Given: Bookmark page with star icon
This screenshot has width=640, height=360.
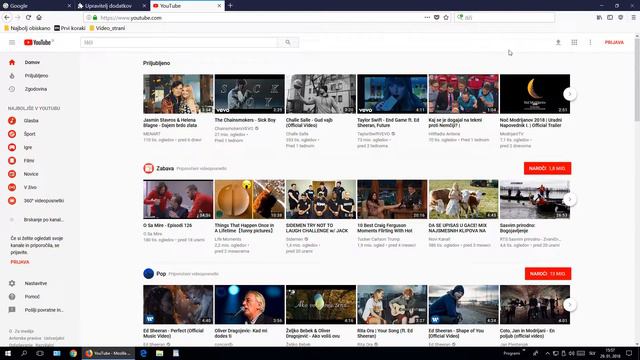Looking at the screenshot, I should (446, 18).
